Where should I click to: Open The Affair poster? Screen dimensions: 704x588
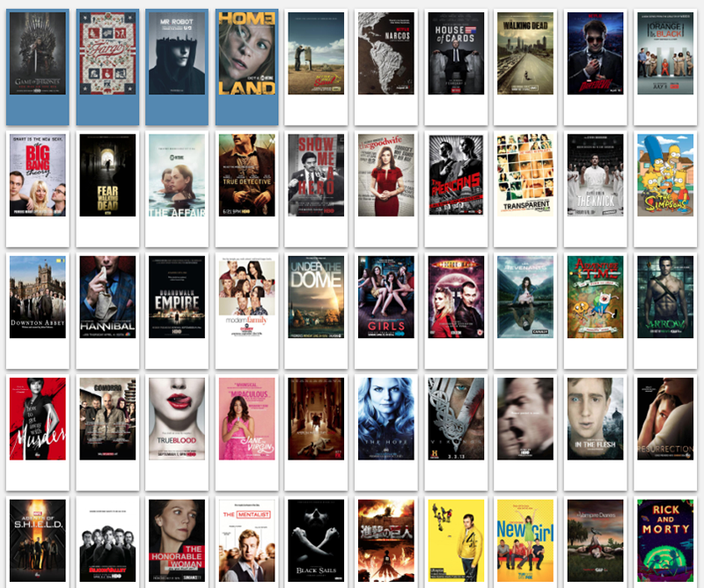click(177, 175)
